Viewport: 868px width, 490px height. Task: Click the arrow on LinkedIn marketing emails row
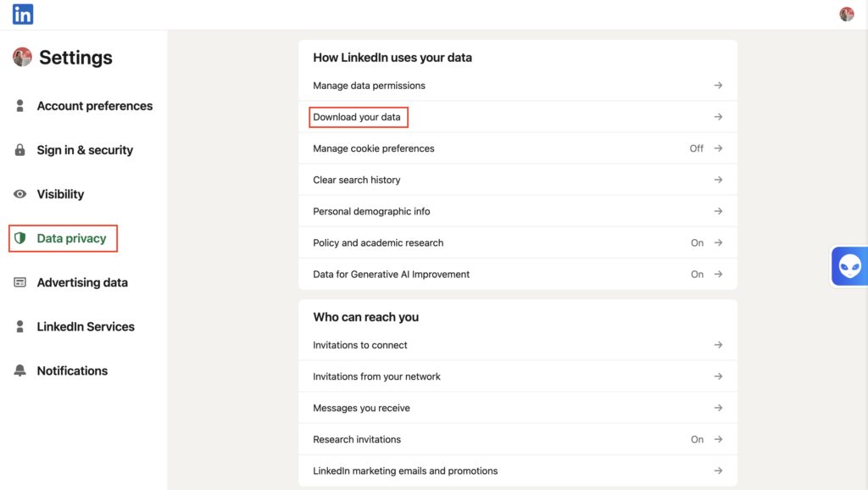tap(718, 471)
